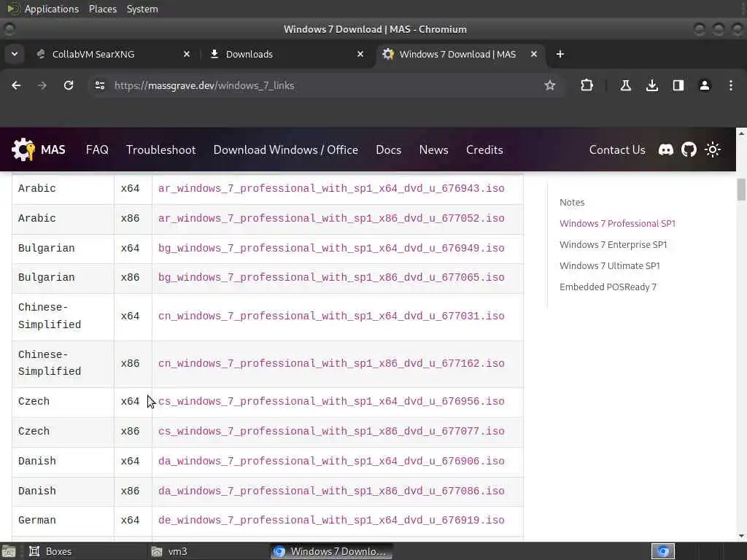Close the Windows 7 Download tab
The image size is (747, 560).
point(534,54)
